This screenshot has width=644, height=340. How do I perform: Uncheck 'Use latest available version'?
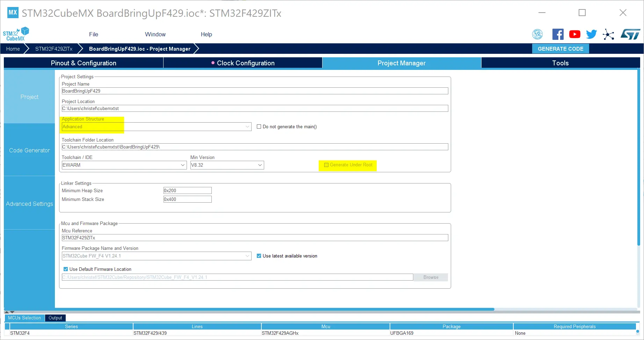click(259, 256)
